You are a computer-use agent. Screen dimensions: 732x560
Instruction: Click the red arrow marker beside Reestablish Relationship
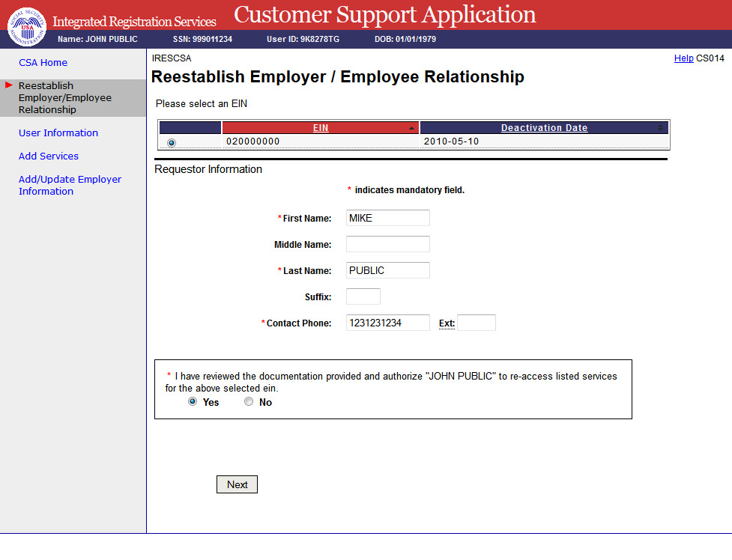pyautogui.click(x=9, y=85)
